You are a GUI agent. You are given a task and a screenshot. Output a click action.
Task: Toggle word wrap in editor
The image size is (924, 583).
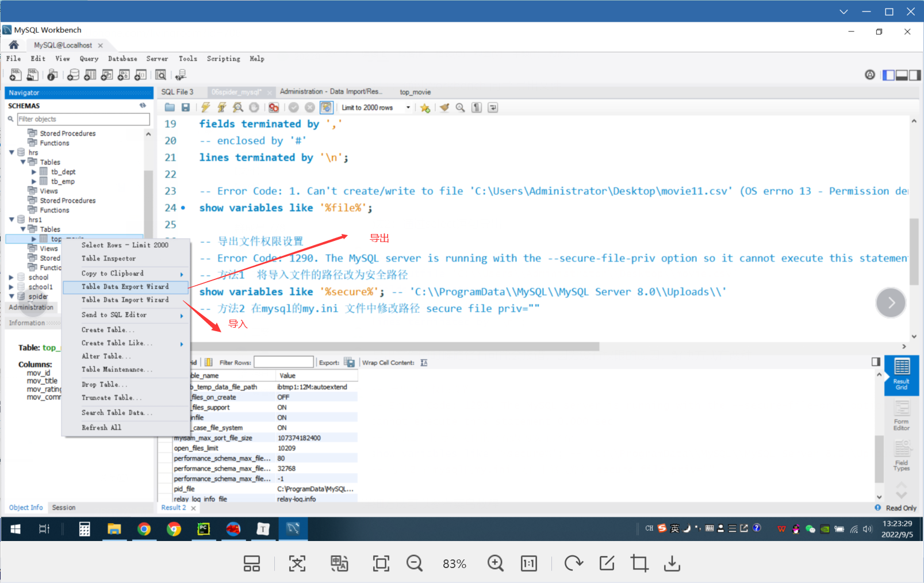coord(493,108)
